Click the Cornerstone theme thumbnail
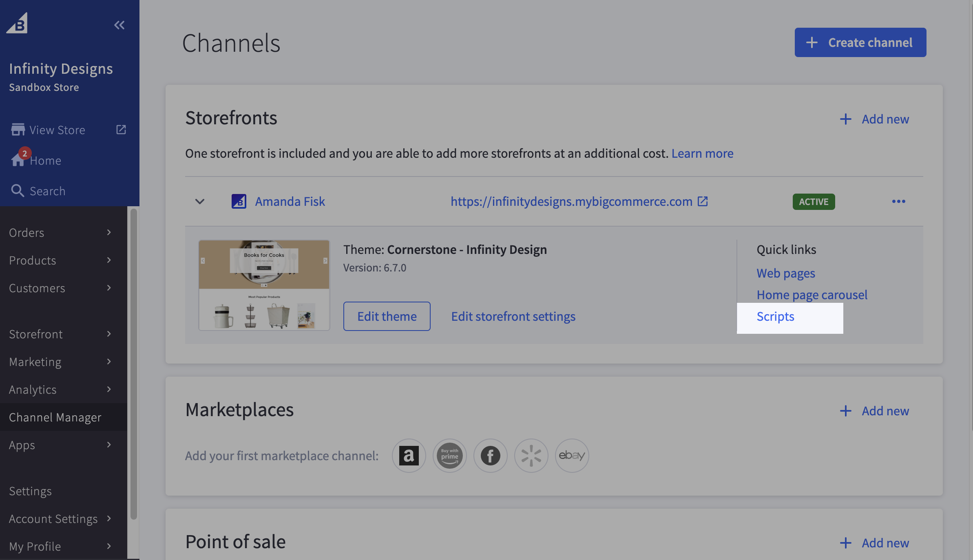973x560 pixels. tap(263, 285)
